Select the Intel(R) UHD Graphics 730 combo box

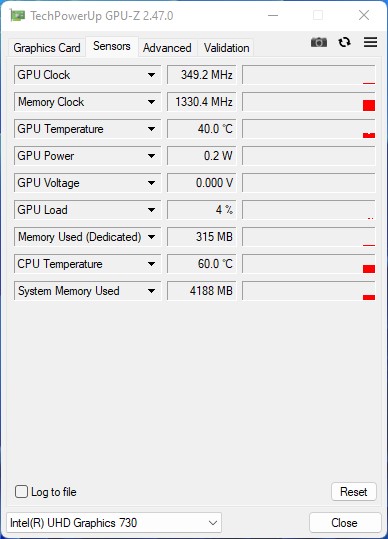tap(114, 523)
